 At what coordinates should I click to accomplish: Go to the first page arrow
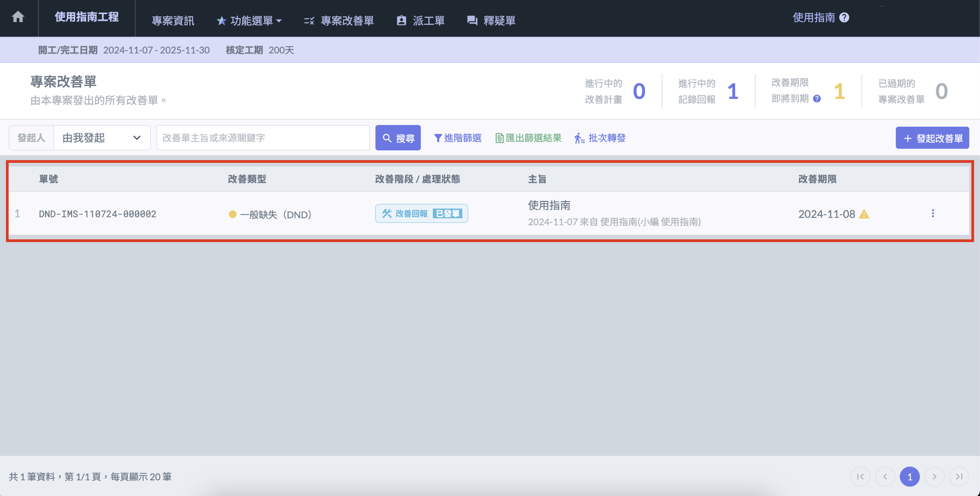click(x=860, y=476)
